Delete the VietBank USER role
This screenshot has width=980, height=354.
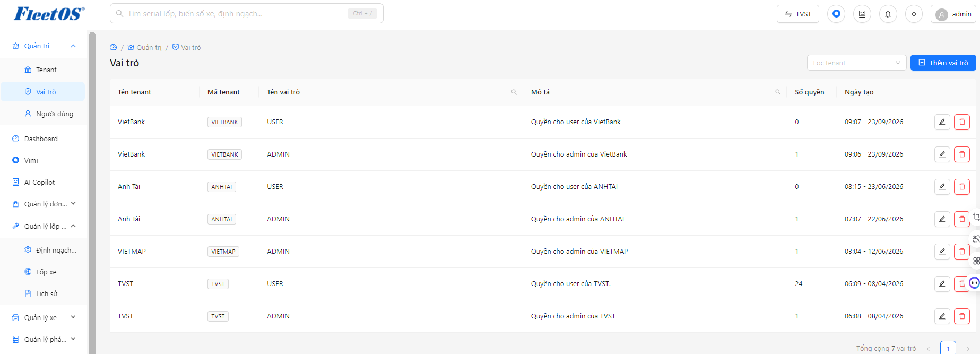click(962, 122)
